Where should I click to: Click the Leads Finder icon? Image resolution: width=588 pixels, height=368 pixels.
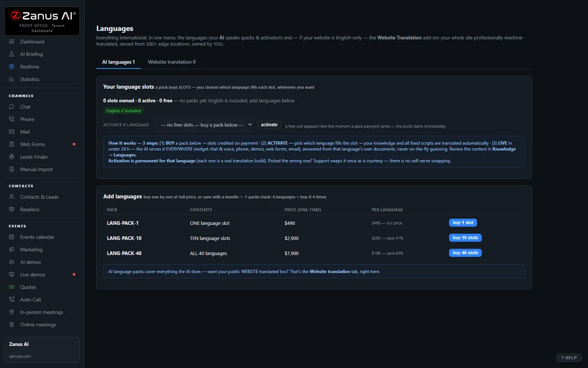(12, 157)
